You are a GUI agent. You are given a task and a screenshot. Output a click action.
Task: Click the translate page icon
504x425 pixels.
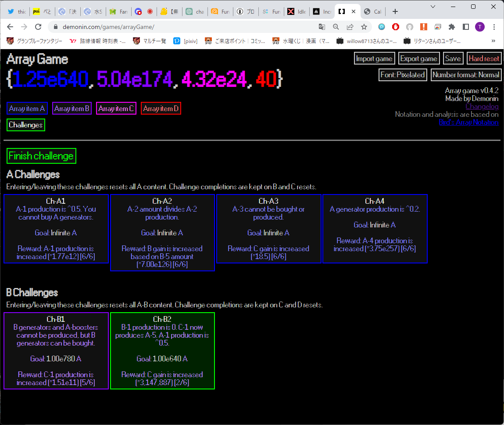pyautogui.click(x=322, y=27)
